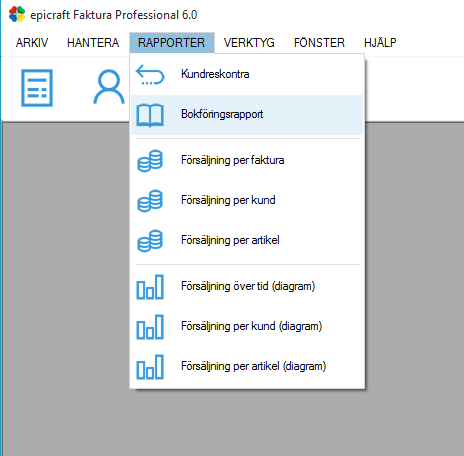Viewport: 464px width, 456px height.
Task: Click the invoice document toolbar icon
Action: click(x=37, y=88)
